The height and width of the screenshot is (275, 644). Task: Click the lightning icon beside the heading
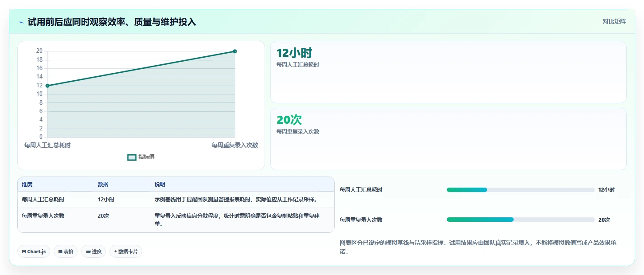pos(21,22)
